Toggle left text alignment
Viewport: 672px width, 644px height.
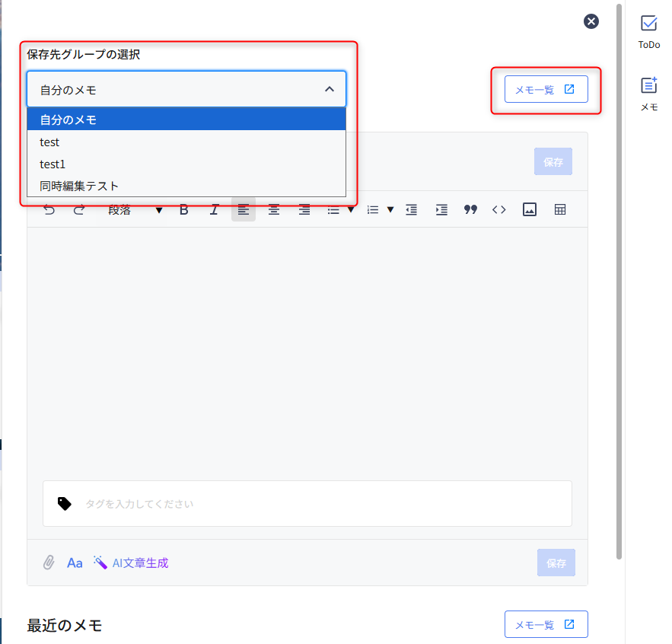[244, 210]
